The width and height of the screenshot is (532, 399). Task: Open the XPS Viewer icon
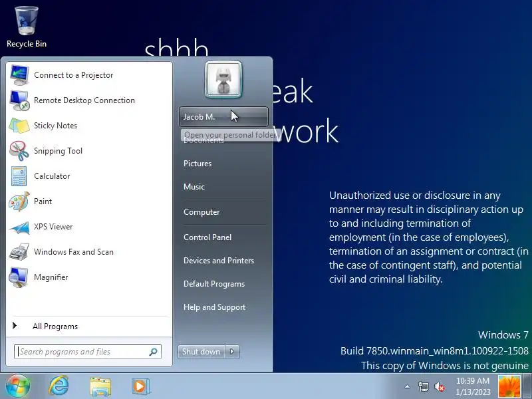(x=19, y=227)
